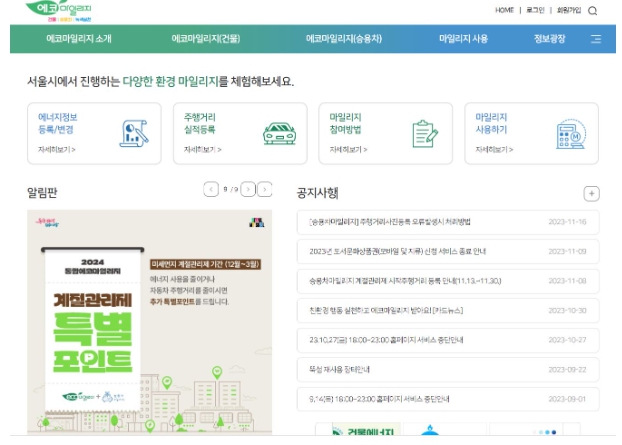Pause the 알림판 banner slideshow
The image size is (622, 445).
pyautogui.click(x=264, y=188)
